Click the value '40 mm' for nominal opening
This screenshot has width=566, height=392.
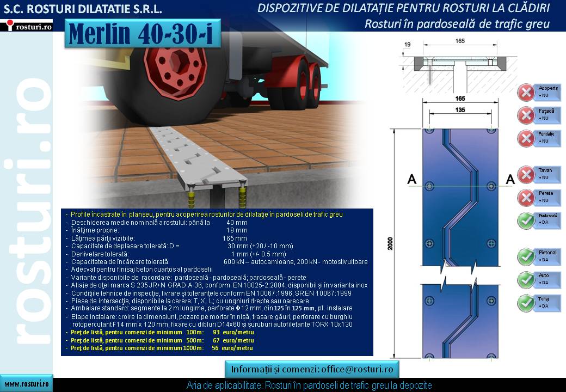237,222
